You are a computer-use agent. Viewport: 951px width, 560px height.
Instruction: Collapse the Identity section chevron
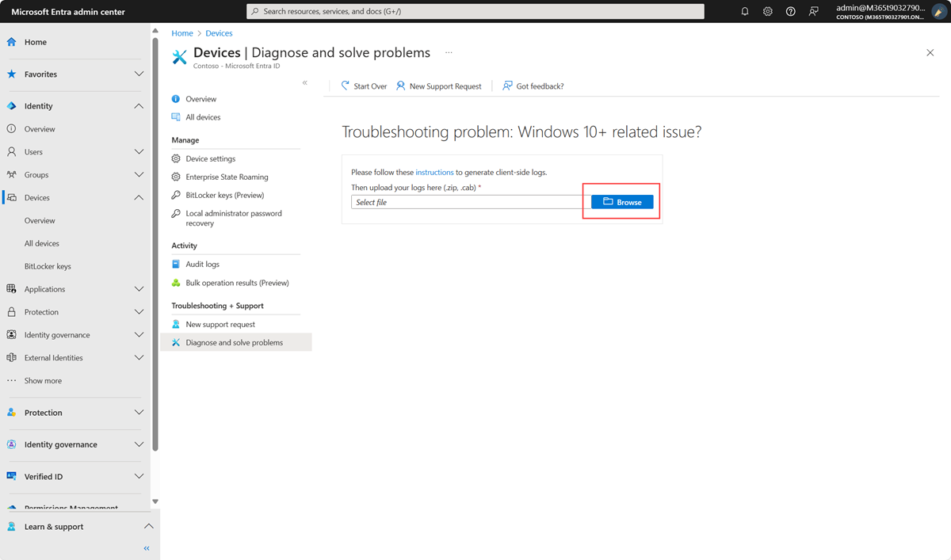[x=139, y=105]
